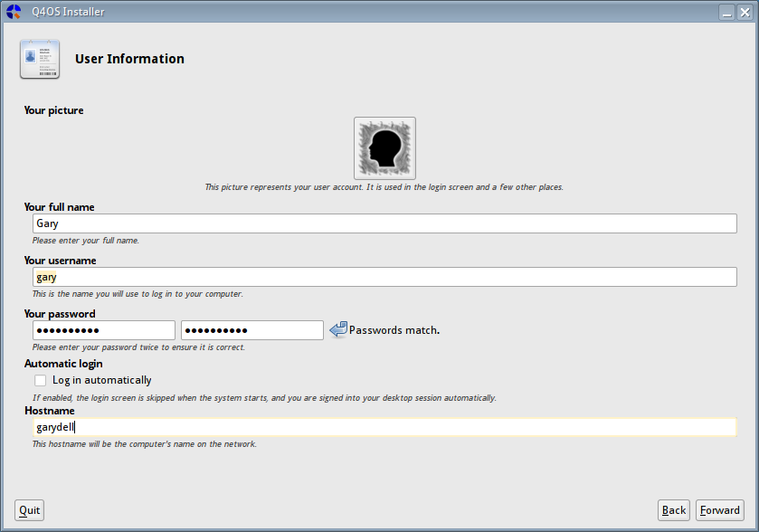Image resolution: width=759 pixels, height=532 pixels.
Task: Click the Your password label
Action: coord(60,314)
